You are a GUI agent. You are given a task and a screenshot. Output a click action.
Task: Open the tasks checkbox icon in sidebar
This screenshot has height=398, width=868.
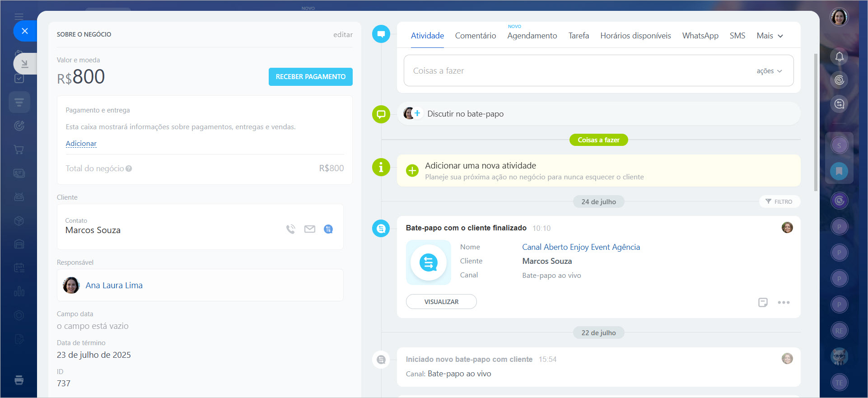19,79
